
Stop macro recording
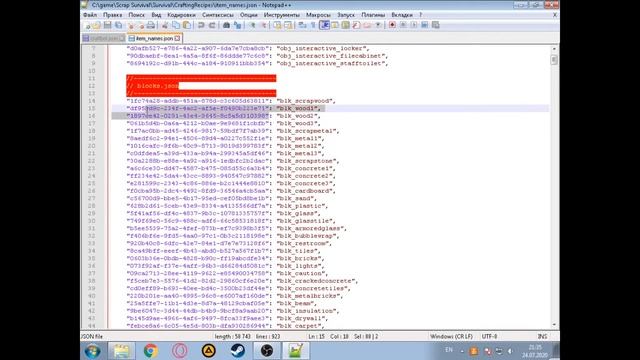tap(403, 25)
